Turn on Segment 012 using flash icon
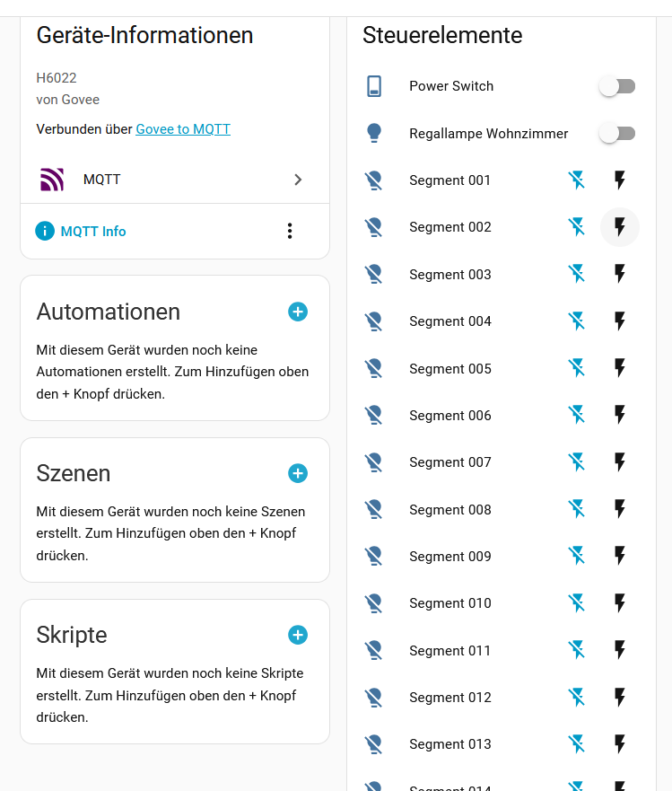 (619, 698)
